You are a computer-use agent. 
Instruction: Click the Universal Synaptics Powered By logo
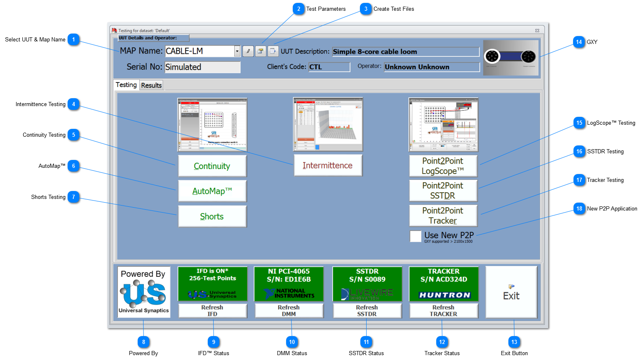(143, 292)
